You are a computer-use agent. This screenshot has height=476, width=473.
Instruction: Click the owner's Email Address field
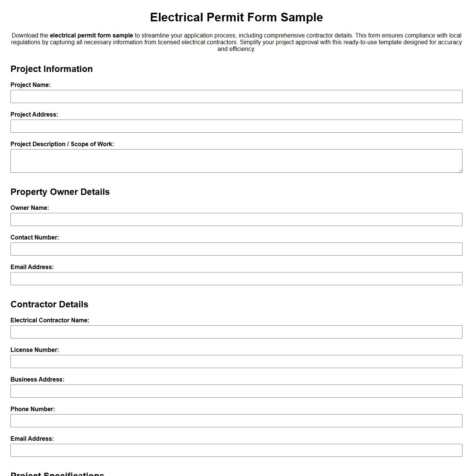tap(236, 278)
